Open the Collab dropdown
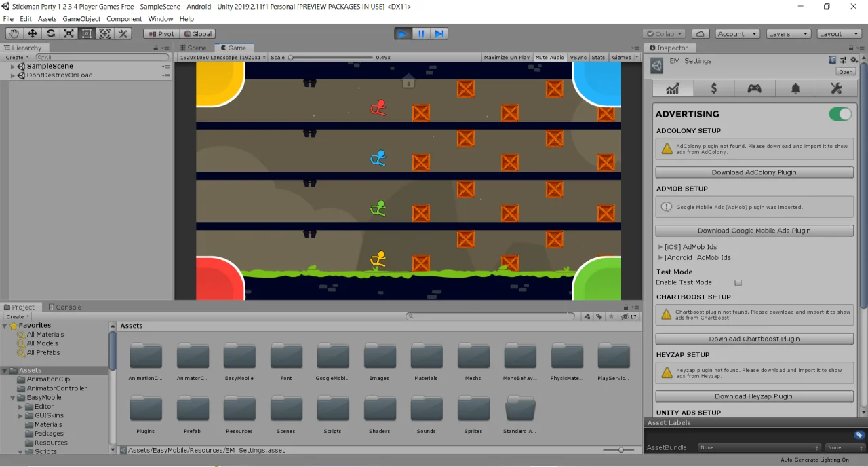The height and width of the screenshot is (467, 868). pos(664,33)
